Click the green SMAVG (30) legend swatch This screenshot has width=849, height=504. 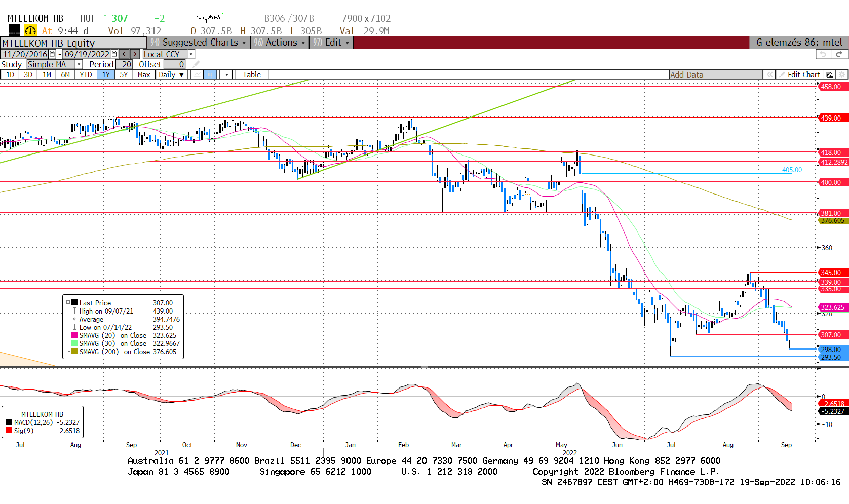[x=74, y=343]
